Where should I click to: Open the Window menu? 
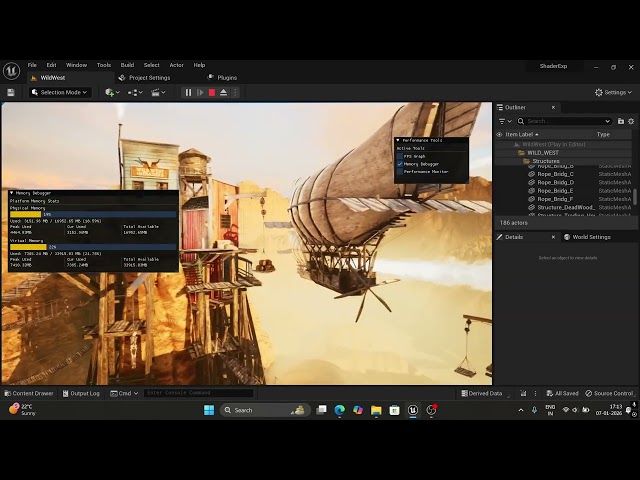76,65
